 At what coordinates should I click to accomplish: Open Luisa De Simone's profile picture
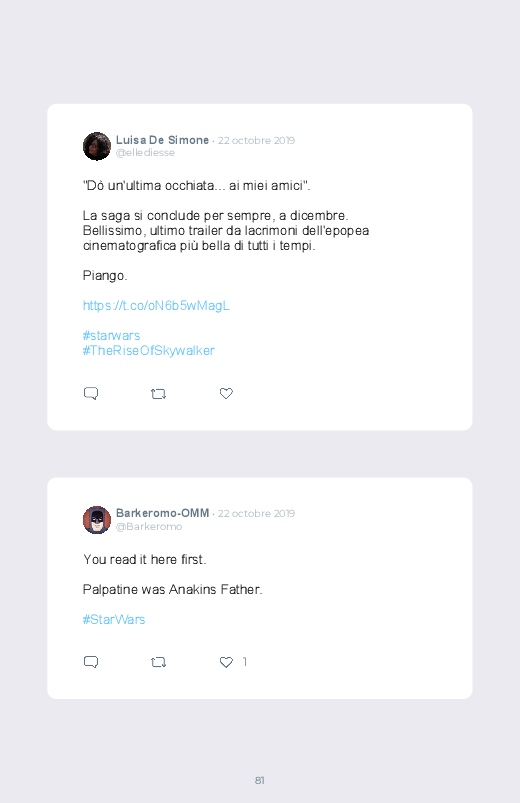(x=97, y=146)
